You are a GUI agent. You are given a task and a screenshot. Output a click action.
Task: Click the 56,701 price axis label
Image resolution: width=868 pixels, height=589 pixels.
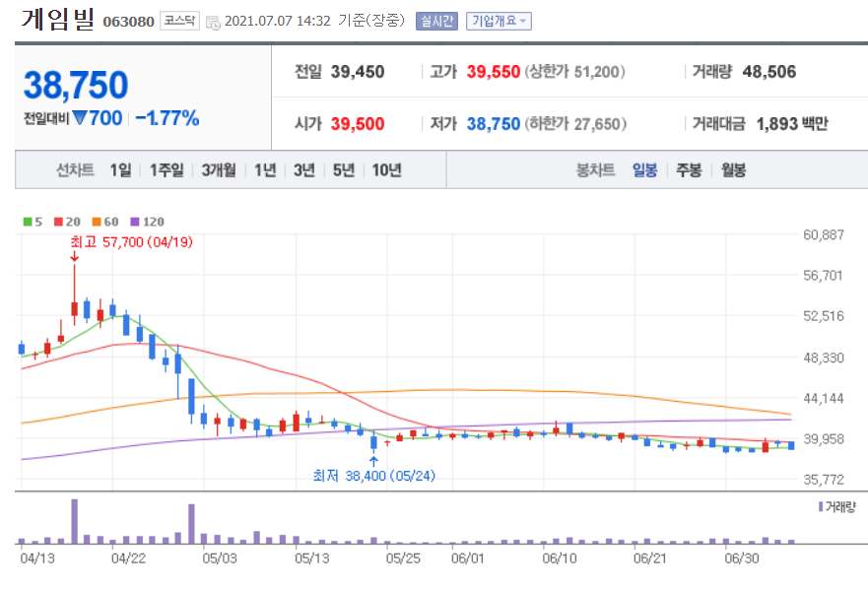click(x=824, y=275)
